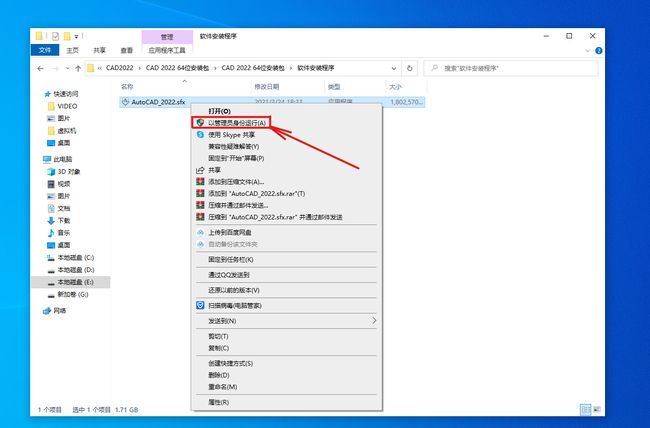Open the recent locations dropdown arrow

[x=67, y=68]
